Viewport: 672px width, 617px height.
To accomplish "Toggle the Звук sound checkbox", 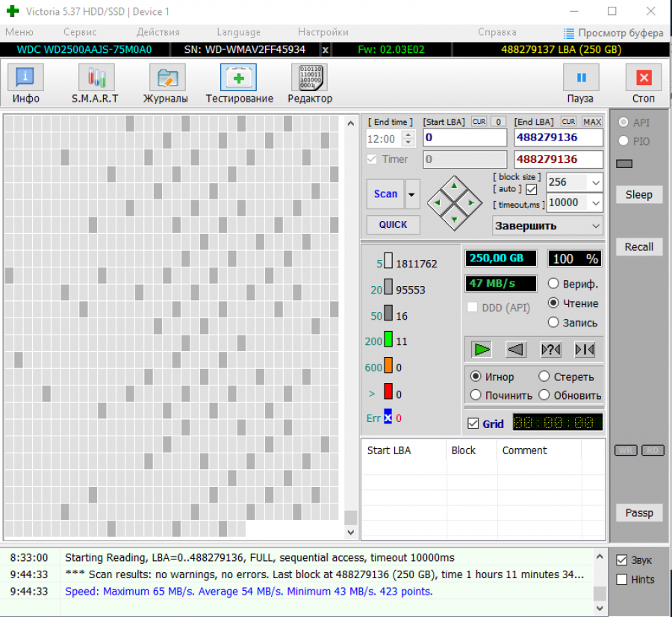I will click(621, 560).
